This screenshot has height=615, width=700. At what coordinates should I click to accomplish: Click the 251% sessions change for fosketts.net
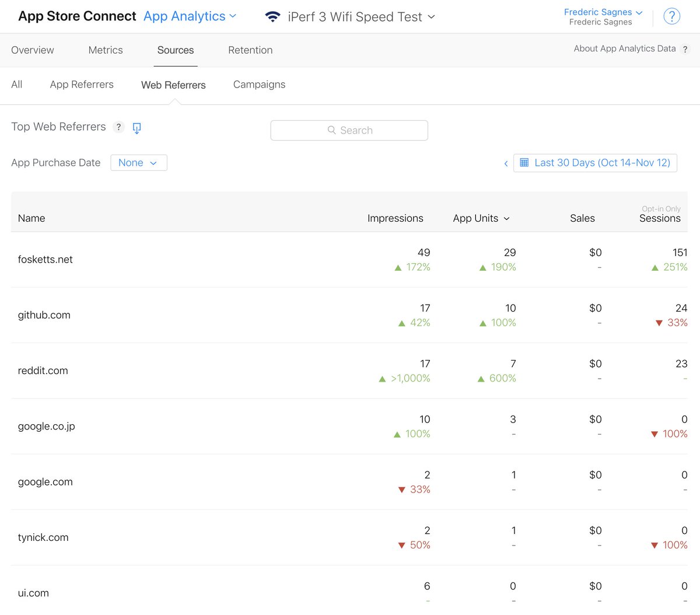click(670, 267)
